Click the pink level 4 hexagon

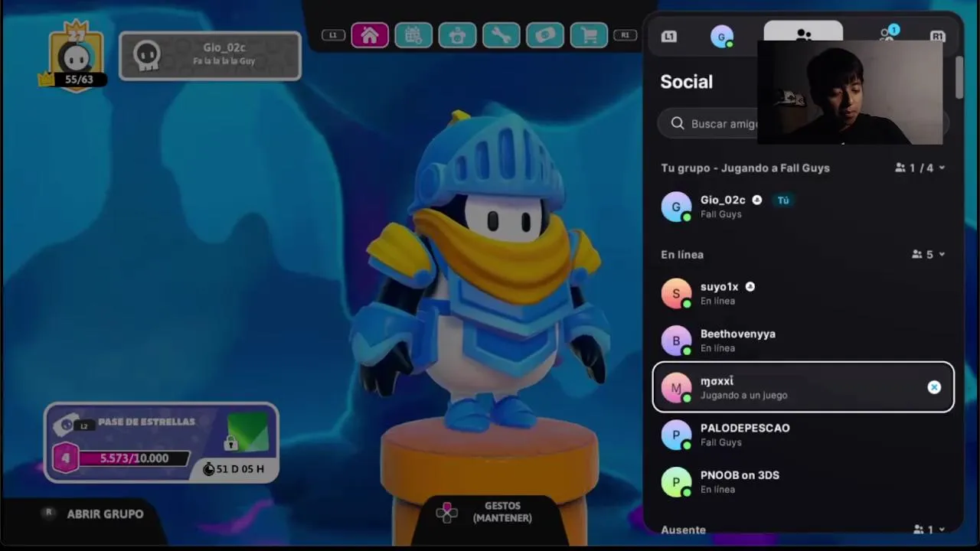(x=66, y=458)
